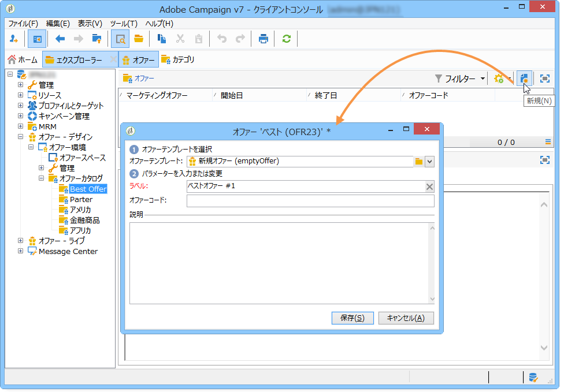
Task: Select the オファー環境 tree item
Action: tap(67, 147)
